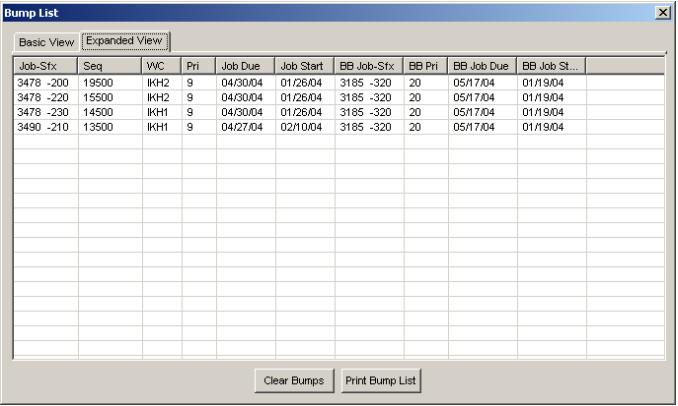This screenshot has width=678, height=406.
Task: Click the Job Due date in the 3478 -200 row
Action: tap(246, 83)
